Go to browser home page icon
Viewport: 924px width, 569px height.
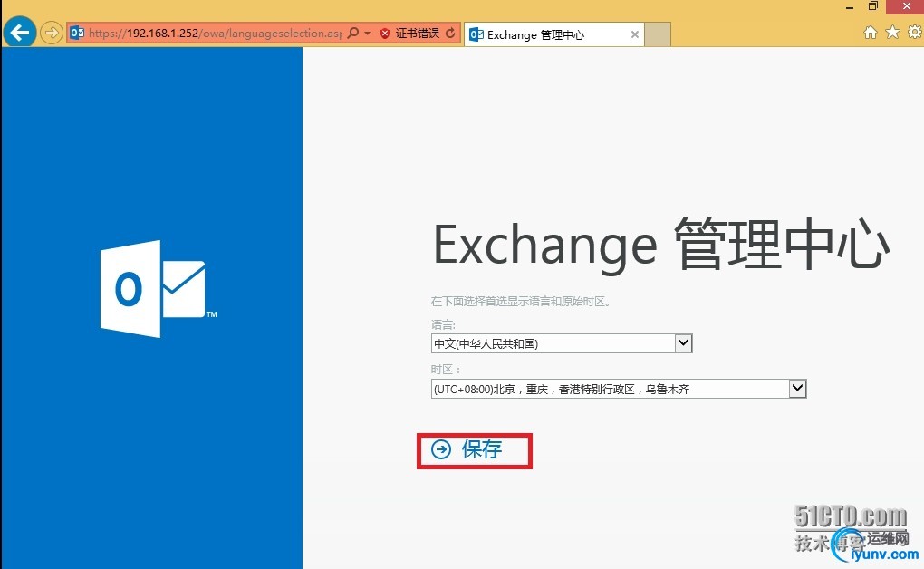coord(871,33)
